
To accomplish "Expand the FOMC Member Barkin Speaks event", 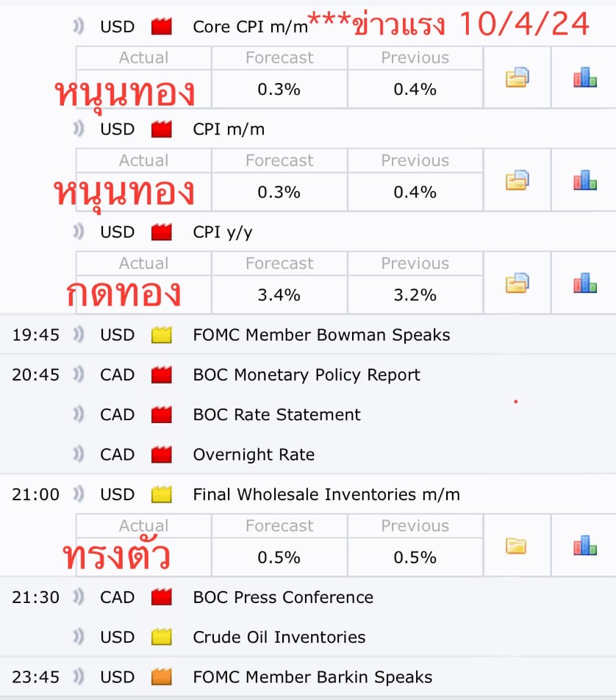I will click(312, 677).
